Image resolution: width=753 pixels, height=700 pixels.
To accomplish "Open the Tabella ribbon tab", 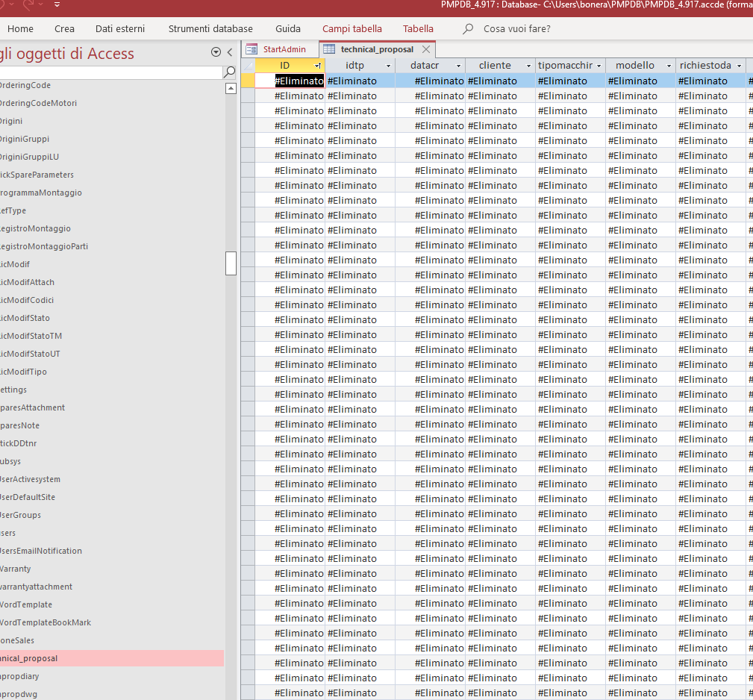I will point(418,29).
